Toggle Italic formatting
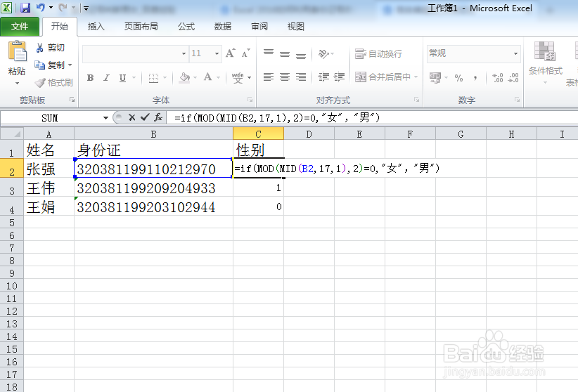Image resolution: width=578 pixels, height=392 pixels. (107, 78)
